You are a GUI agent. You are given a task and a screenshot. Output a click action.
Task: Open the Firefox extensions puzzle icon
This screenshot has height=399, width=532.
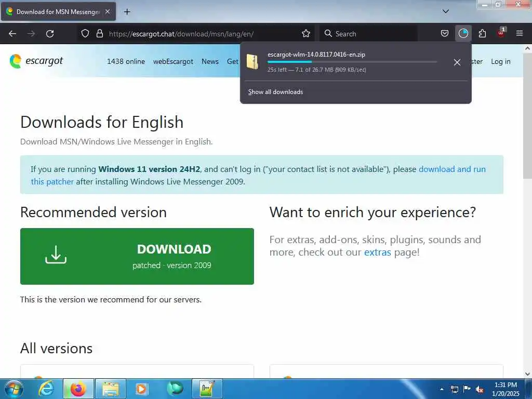(x=482, y=34)
